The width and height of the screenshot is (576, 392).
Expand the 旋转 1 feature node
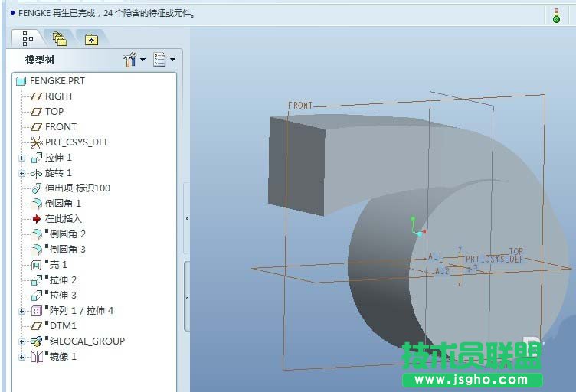coord(22,173)
